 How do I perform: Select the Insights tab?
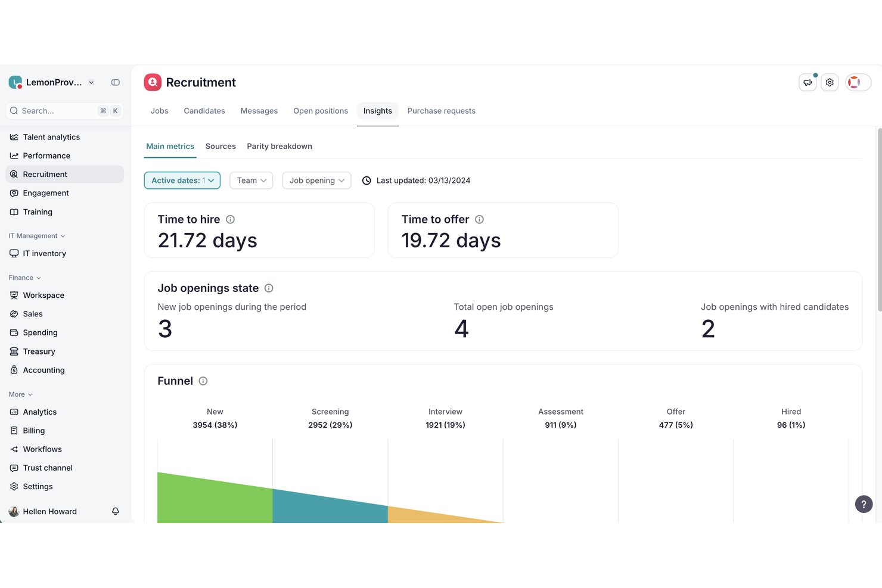[x=378, y=111]
